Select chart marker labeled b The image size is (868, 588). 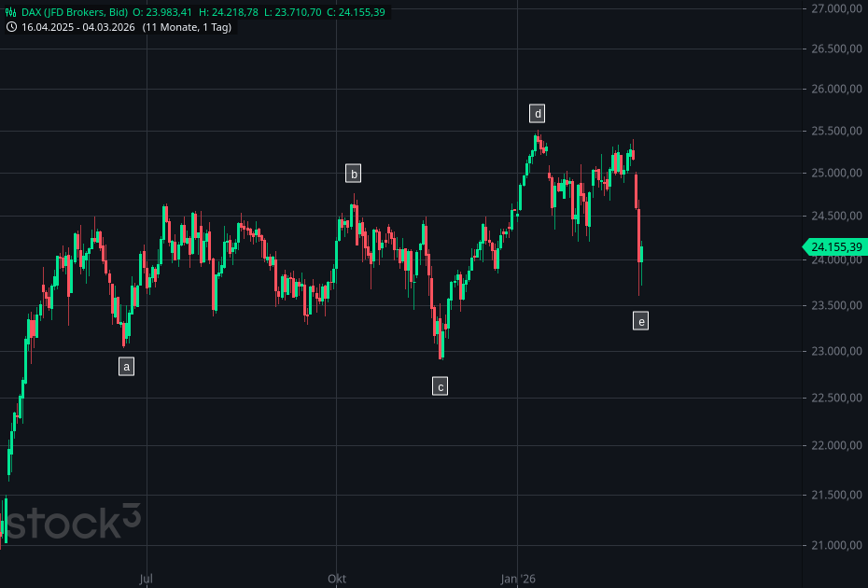point(353,174)
